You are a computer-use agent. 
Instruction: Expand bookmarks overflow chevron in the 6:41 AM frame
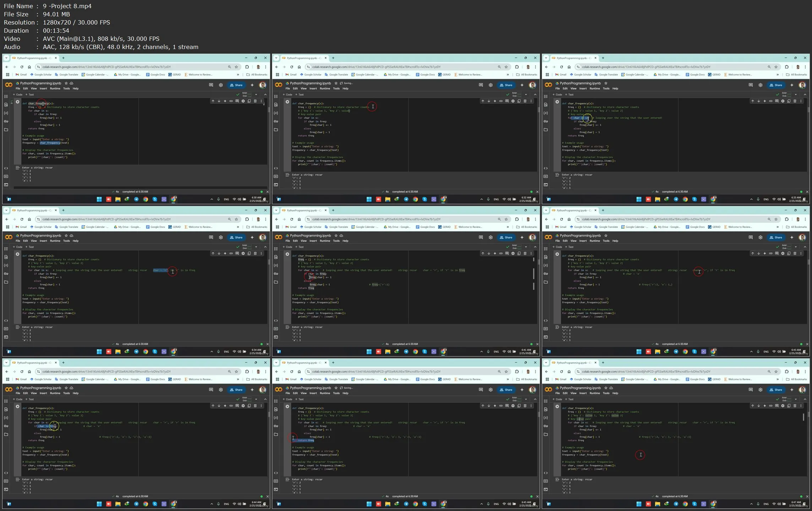508,227
